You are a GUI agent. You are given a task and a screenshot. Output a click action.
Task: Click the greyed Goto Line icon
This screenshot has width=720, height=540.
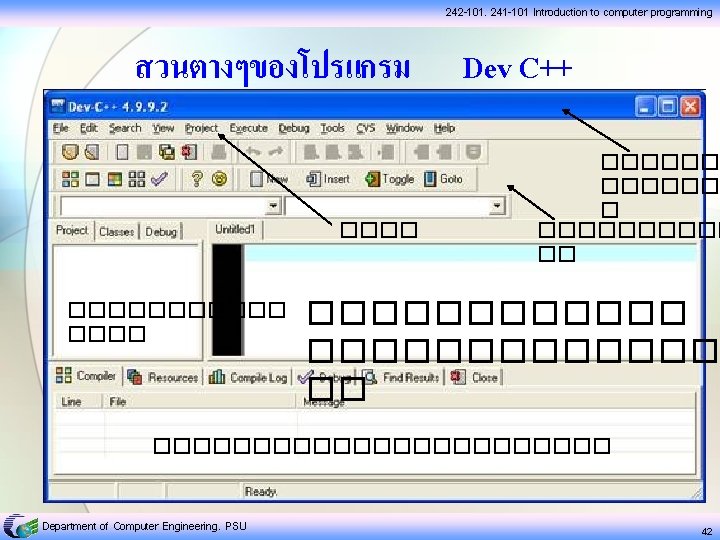[385, 152]
